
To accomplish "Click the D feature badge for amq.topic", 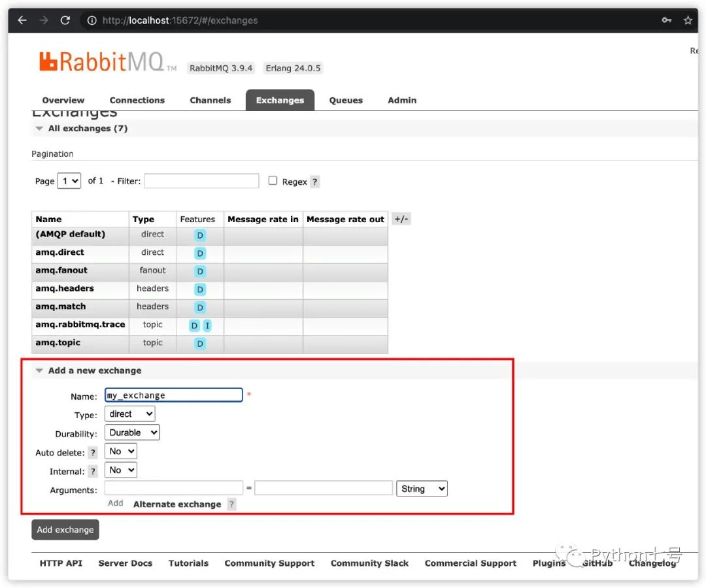I will pos(200,344).
